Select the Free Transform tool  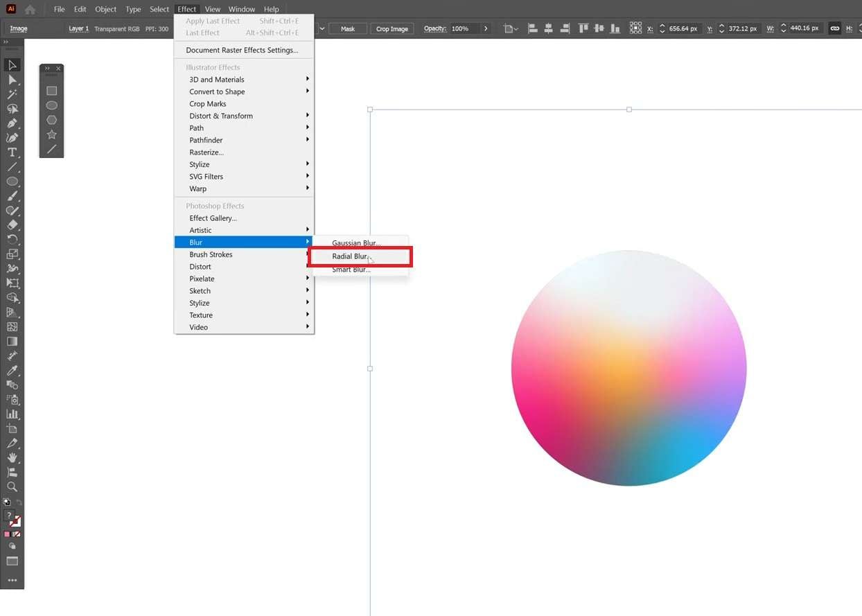pyautogui.click(x=12, y=283)
